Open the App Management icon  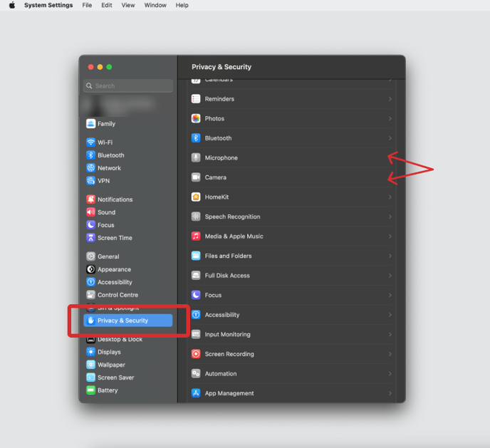[196, 393]
